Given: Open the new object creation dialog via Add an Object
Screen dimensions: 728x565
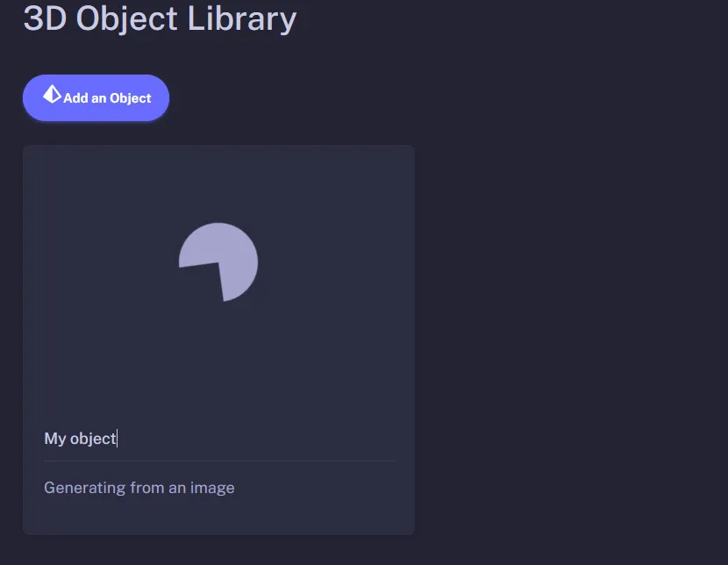Looking at the screenshot, I should click(96, 97).
